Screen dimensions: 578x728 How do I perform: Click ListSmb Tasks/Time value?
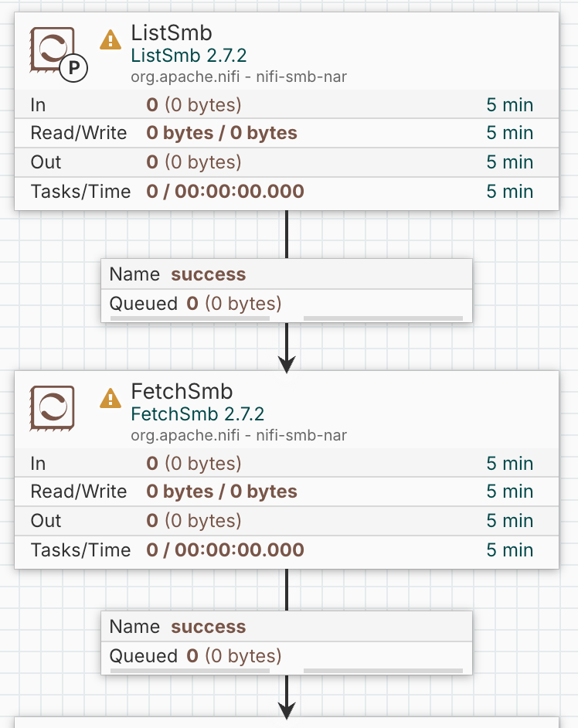coord(225,192)
